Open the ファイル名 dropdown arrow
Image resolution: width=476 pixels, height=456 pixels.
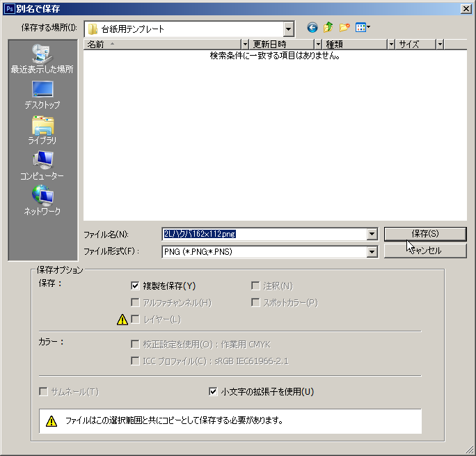(x=372, y=235)
